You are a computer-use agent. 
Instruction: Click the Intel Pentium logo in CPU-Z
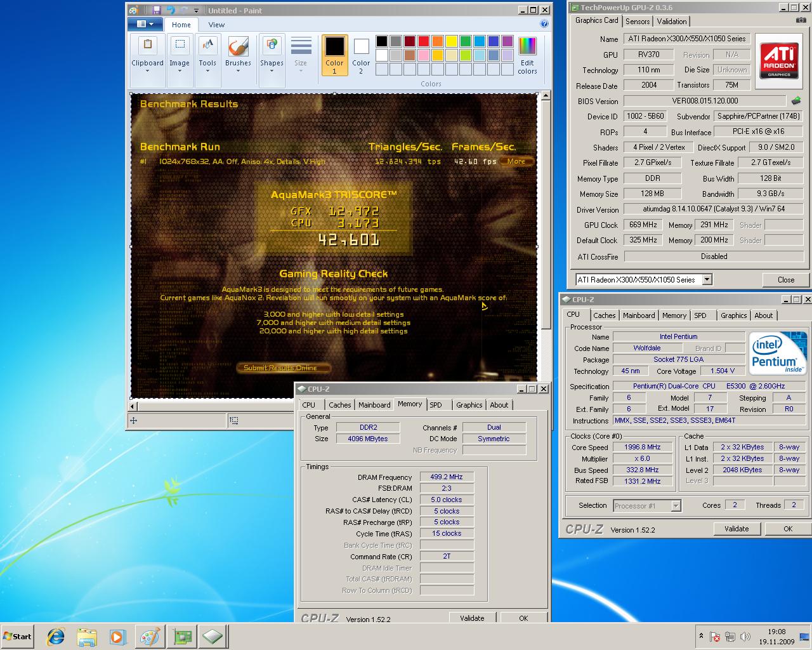pos(776,354)
